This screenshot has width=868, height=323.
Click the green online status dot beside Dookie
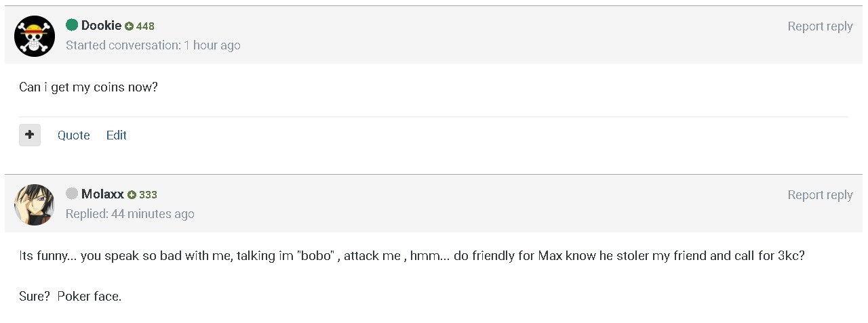coord(72,25)
